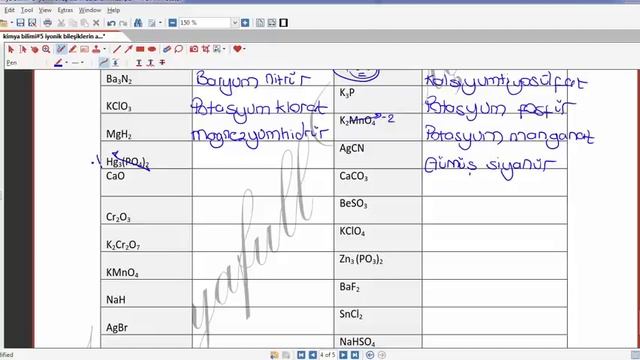The image size is (640, 360).
Task: Toggle Full Screen mode icon
Action: pyautogui.click(x=284, y=23)
